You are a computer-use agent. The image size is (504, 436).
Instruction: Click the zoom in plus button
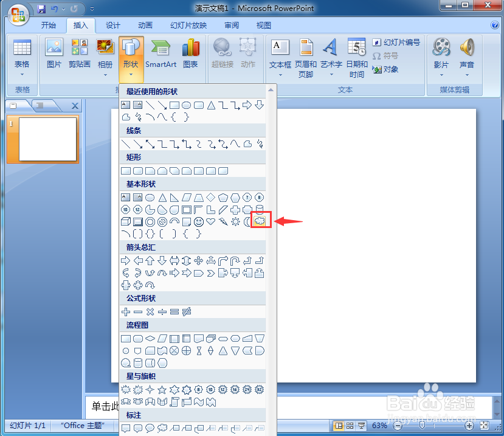(x=469, y=426)
